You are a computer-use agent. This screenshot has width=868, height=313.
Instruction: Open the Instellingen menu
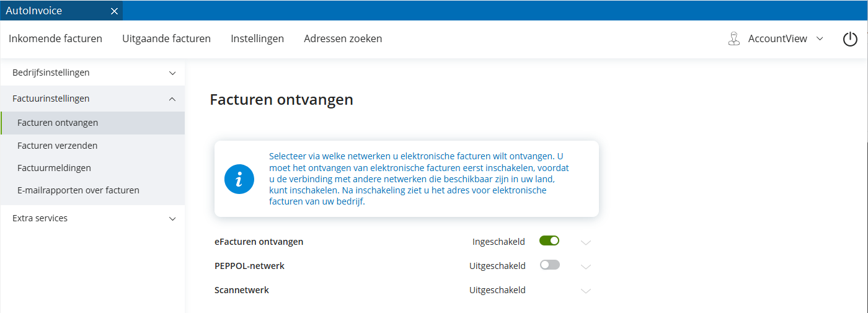pyautogui.click(x=257, y=38)
